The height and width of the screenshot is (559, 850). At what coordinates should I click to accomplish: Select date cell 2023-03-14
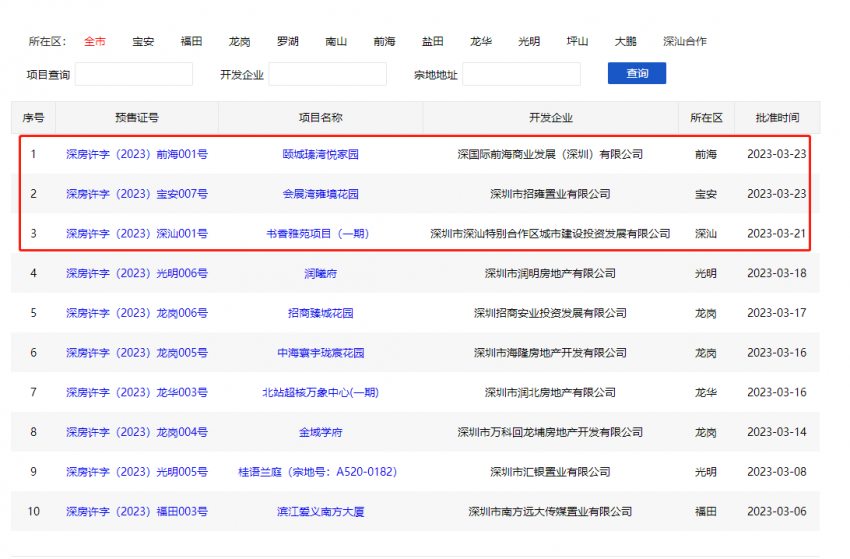click(x=776, y=432)
